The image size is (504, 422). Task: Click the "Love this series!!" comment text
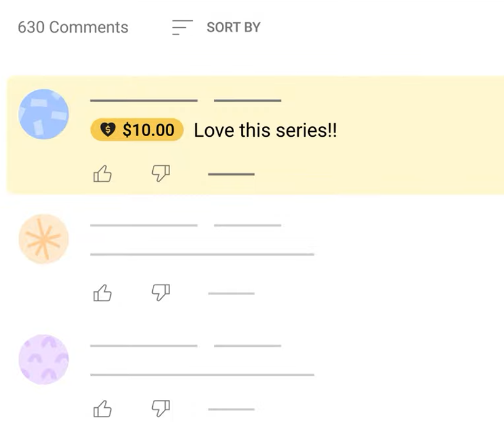[x=266, y=131]
